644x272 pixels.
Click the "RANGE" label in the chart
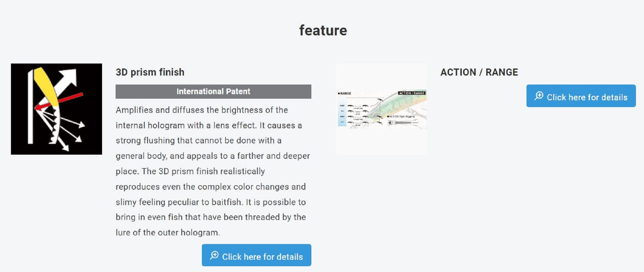(346, 93)
